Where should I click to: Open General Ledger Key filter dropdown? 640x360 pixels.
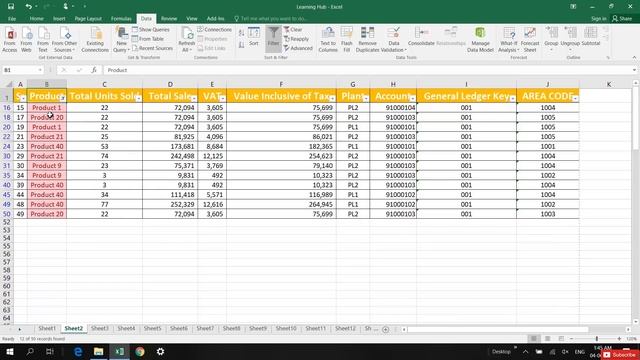(x=512, y=98)
